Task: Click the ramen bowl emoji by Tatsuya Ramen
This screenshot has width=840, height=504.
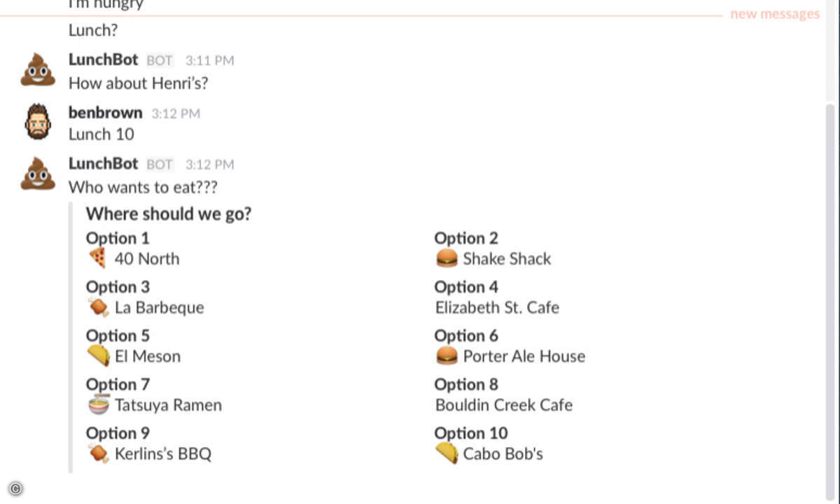Action: tap(99, 405)
